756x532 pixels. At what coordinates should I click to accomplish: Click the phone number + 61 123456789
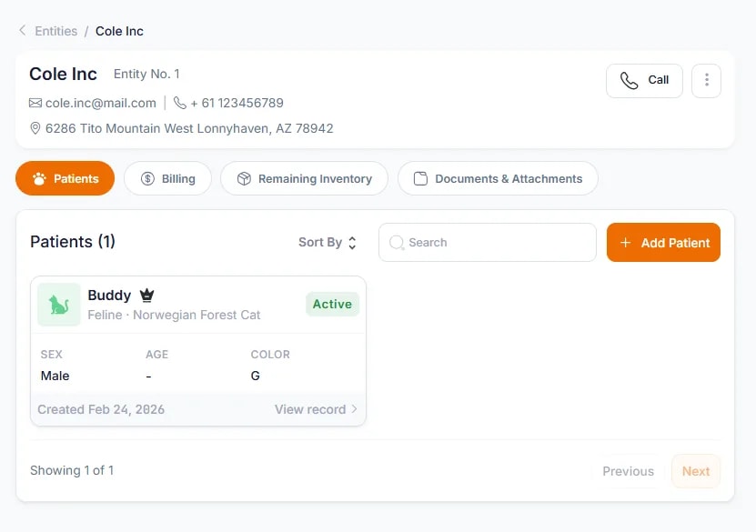[237, 103]
